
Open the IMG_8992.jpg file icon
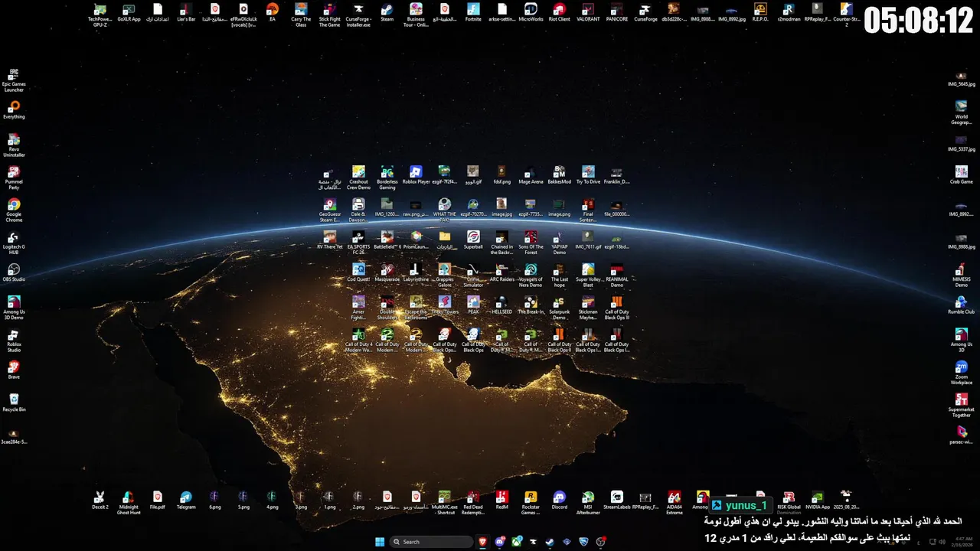pyautogui.click(x=731, y=13)
